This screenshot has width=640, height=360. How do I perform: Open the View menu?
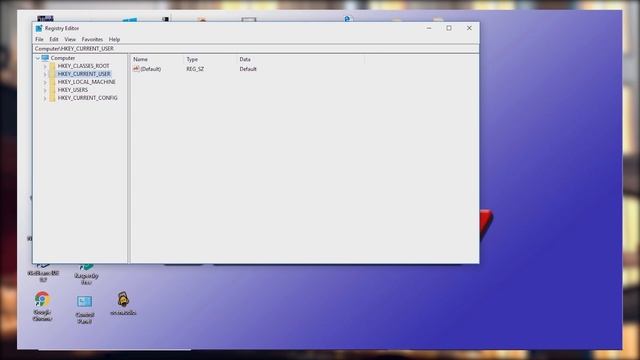(x=70, y=40)
